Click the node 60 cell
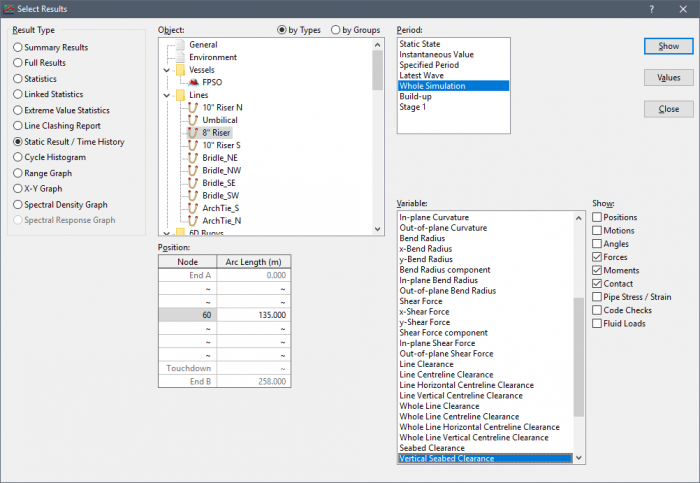Viewport: 700px width, 483px height. (188, 315)
